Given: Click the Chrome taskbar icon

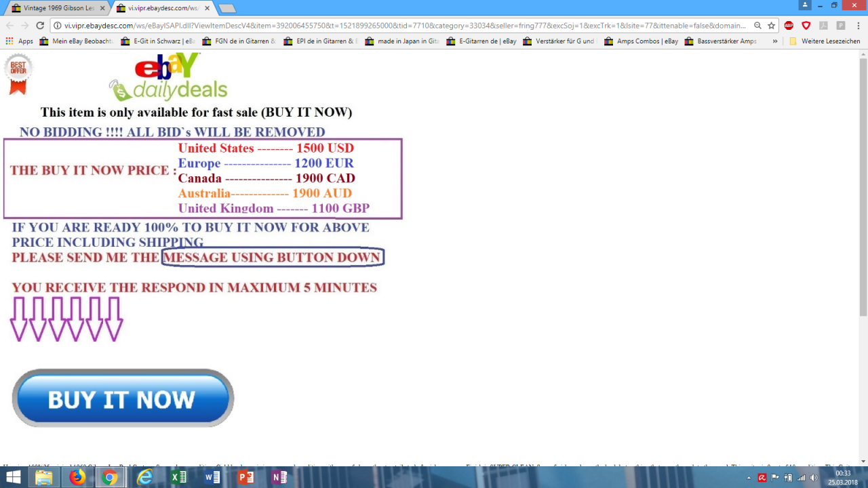Looking at the screenshot, I should pyautogui.click(x=110, y=477).
